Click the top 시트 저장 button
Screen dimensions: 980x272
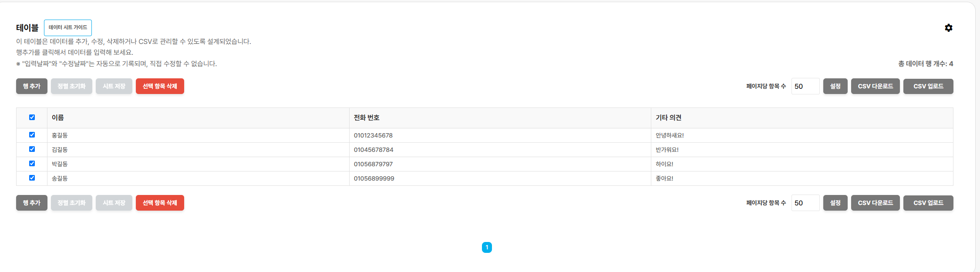(x=114, y=86)
